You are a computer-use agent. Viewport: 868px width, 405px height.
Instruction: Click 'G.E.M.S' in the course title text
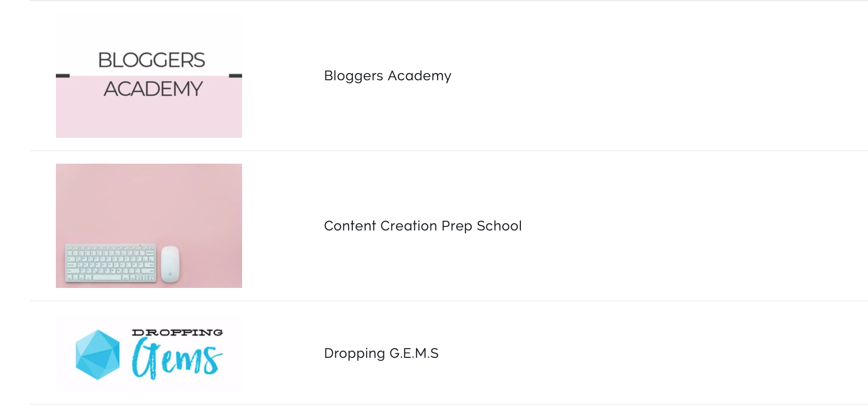click(414, 353)
